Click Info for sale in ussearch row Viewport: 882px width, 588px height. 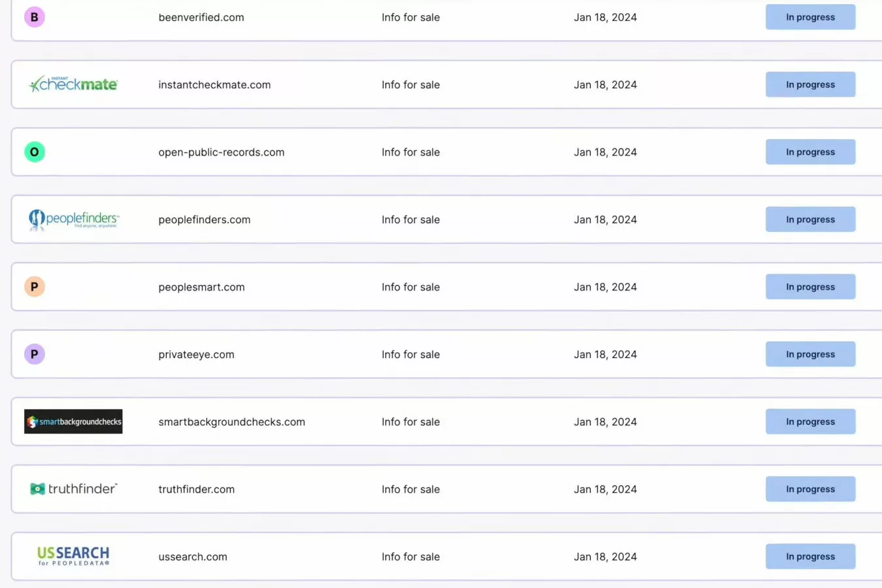click(x=410, y=557)
